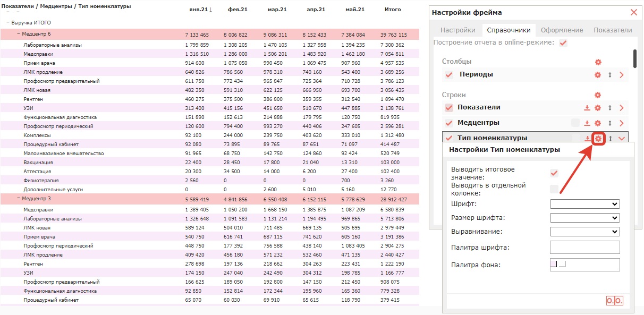The image size is (644, 315).
Task: Click the download icon in Медцентры row
Action: pyautogui.click(x=587, y=123)
